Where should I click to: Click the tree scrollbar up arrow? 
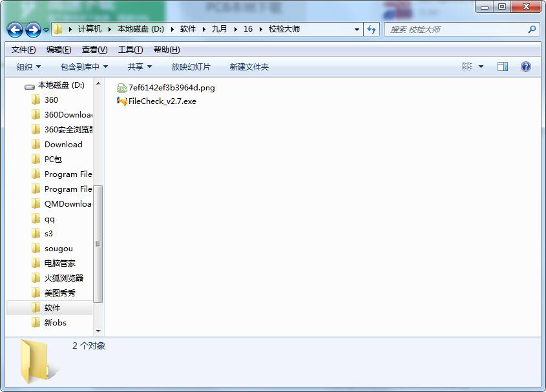tap(98, 83)
